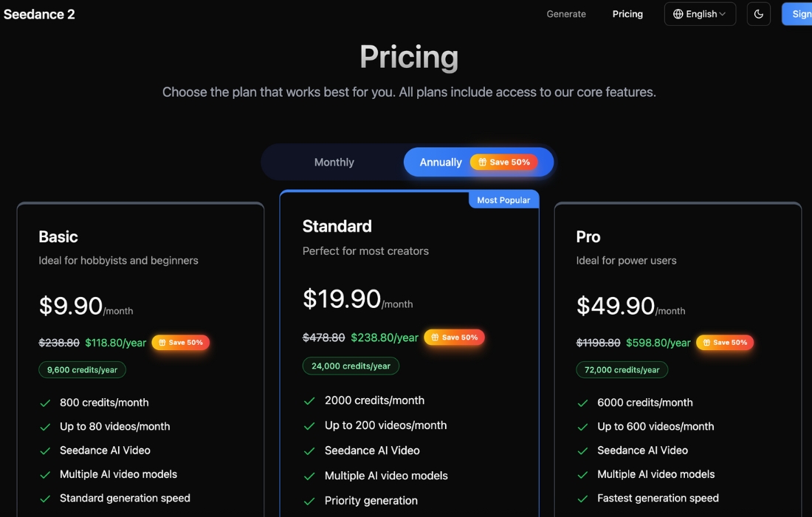This screenshot has height=517, width=812.
Task: Open the Generate nav tab
Action: pos(566,14)
